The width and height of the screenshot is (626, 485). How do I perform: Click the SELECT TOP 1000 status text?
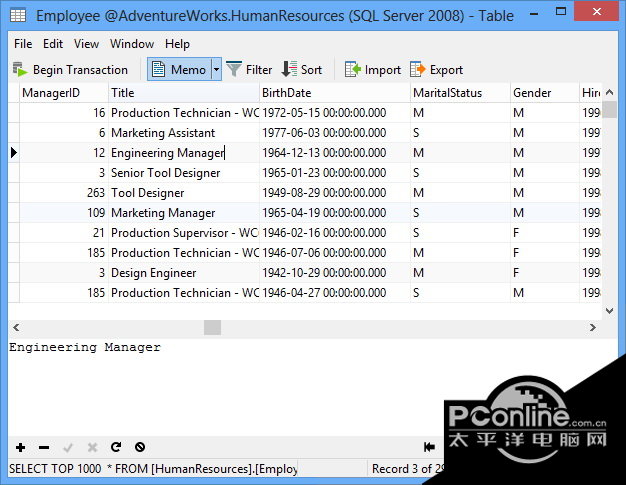153,469
